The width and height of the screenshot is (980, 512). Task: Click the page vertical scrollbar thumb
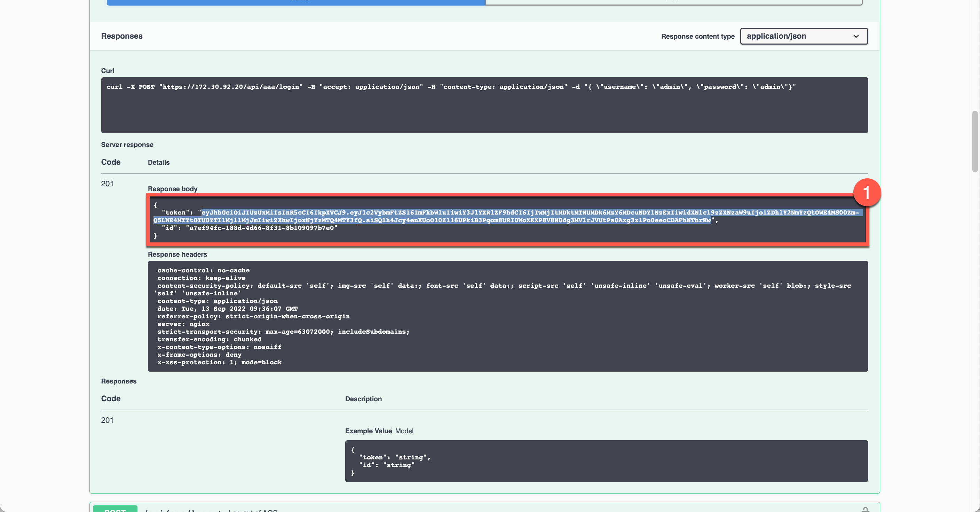tap(974, 141)
